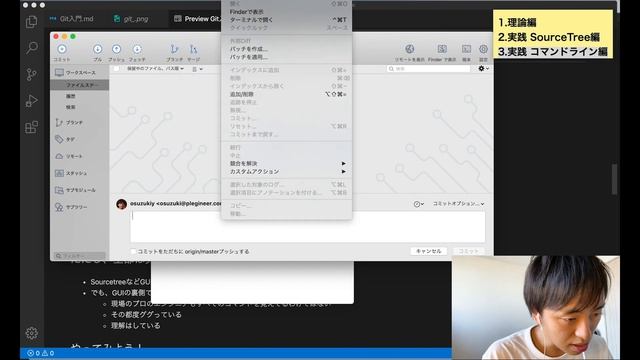Open カスタムアクション submenu
Viewport: 640px width, 360px height.
[287, 171]
